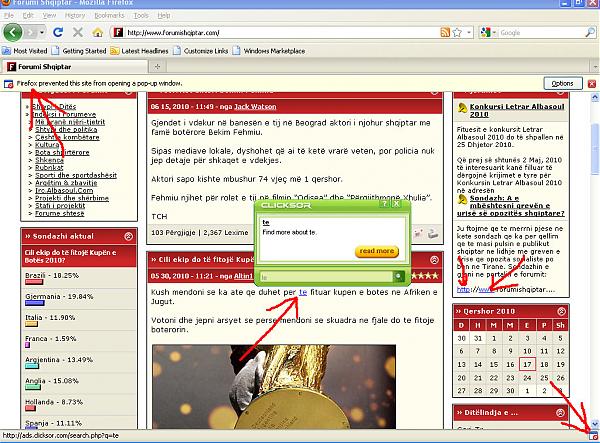Select day 17 in the calendar
This screenshot has width=600, height=443.
click(527, 364)
